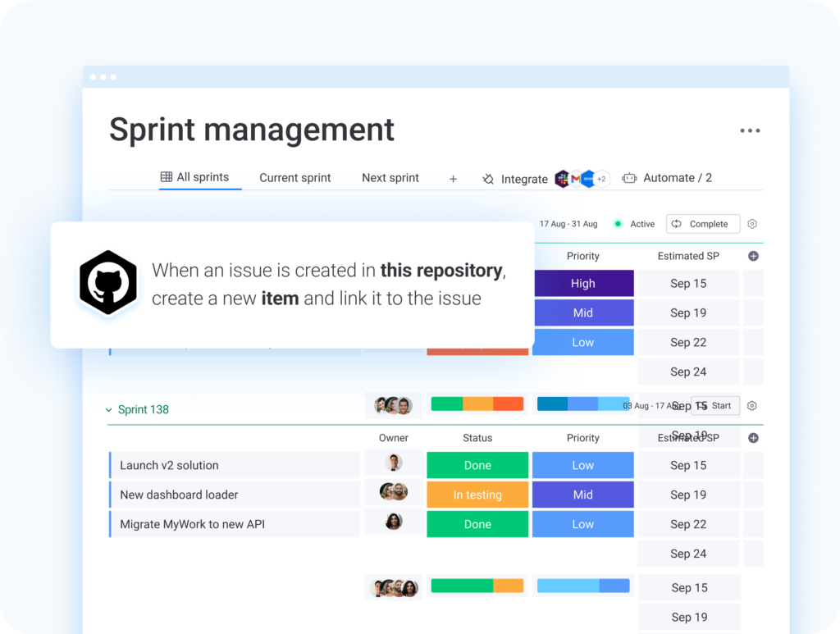Open the New dashboard loader item
The image size is (840, 634).
(x=235, y=495)
